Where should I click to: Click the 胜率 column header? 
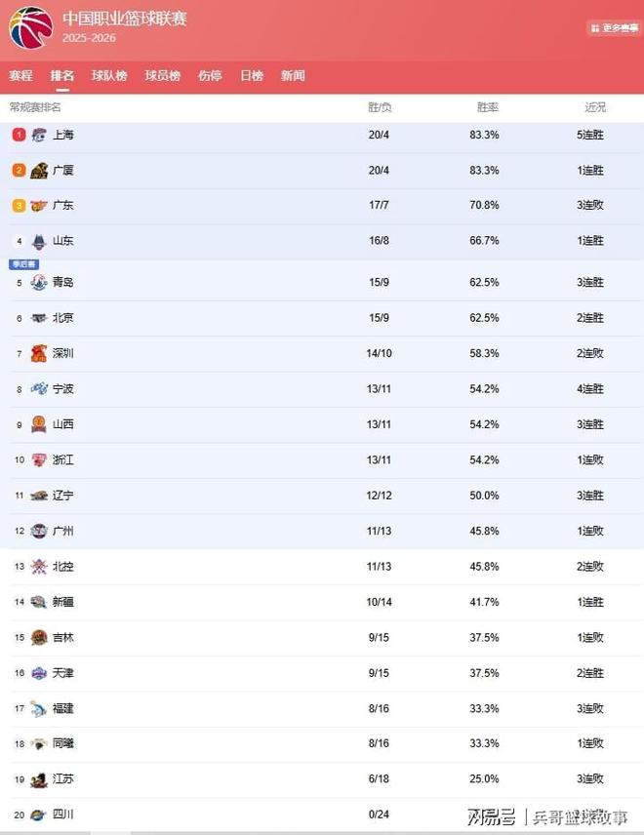tap(488, 107)
